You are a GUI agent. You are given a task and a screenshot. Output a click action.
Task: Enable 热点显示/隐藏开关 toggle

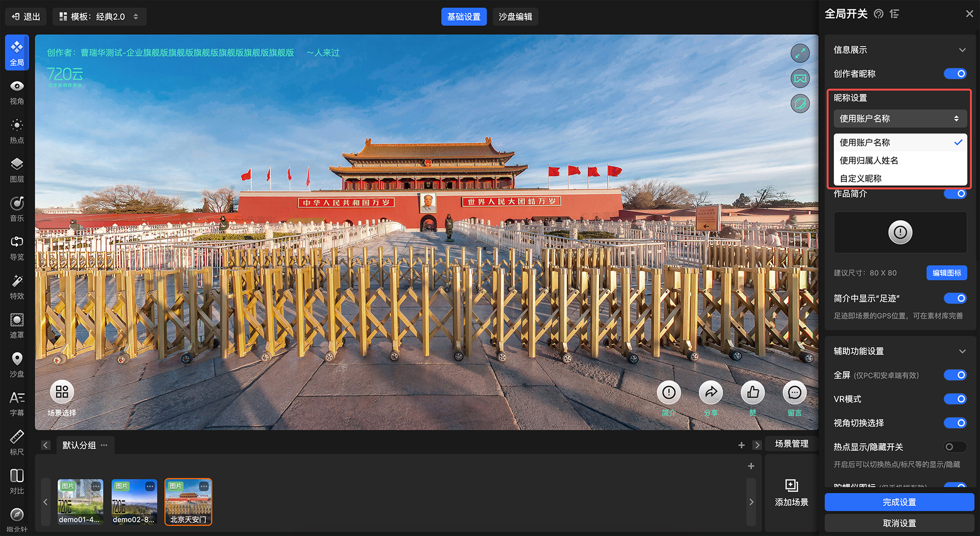955,447
